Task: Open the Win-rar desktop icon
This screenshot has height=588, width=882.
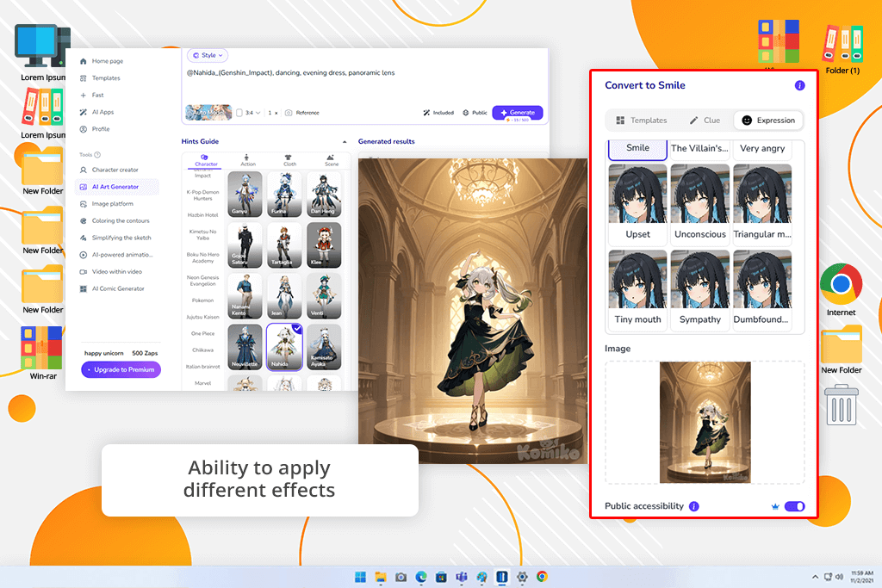Action: (x=43, y=353)
